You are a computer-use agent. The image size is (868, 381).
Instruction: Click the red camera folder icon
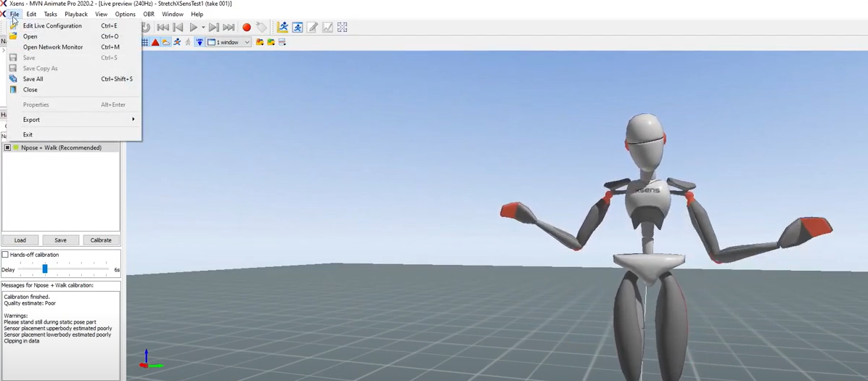260,42
